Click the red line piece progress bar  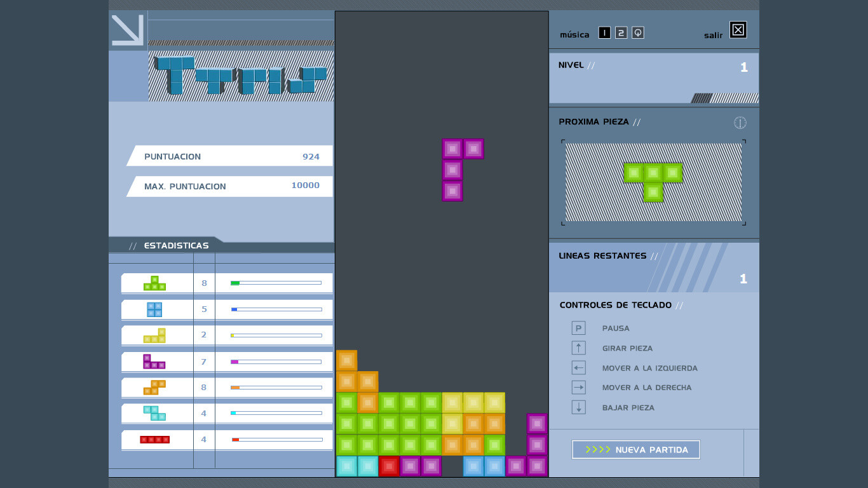coord(276,439)
